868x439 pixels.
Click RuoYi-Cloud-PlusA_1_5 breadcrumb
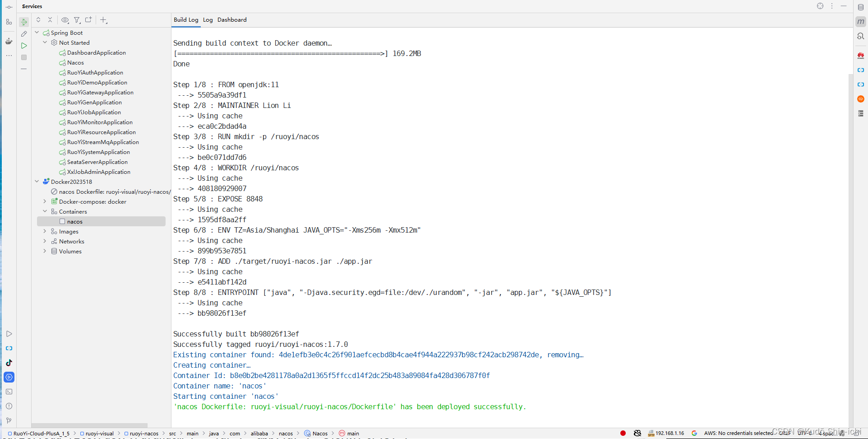pyautogui.click(x=38, y=434)
